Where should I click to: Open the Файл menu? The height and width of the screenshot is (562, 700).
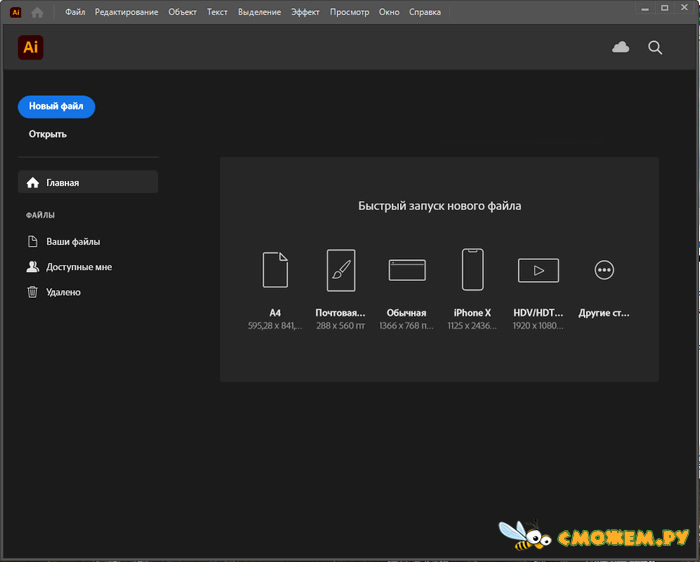[75, 12]
